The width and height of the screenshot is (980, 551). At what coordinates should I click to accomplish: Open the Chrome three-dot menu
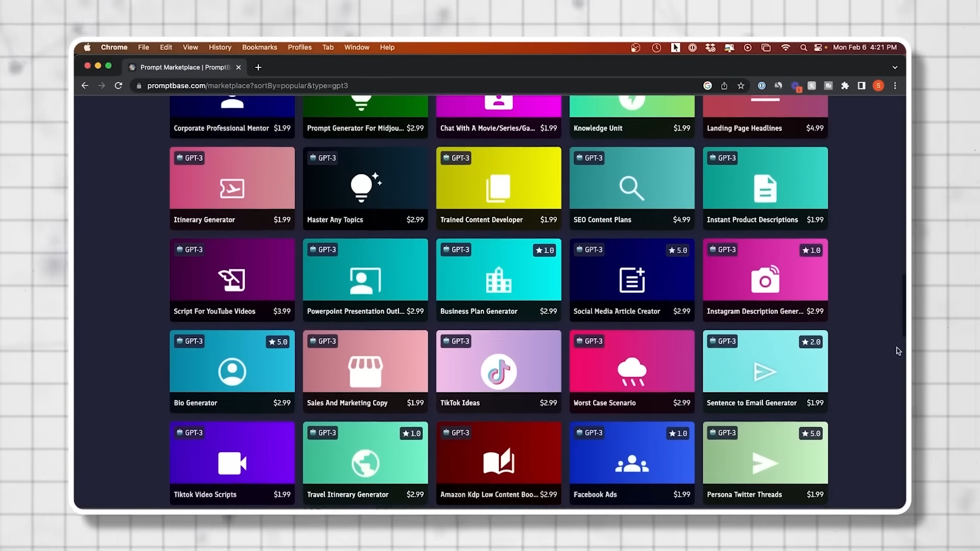point(895,86)
